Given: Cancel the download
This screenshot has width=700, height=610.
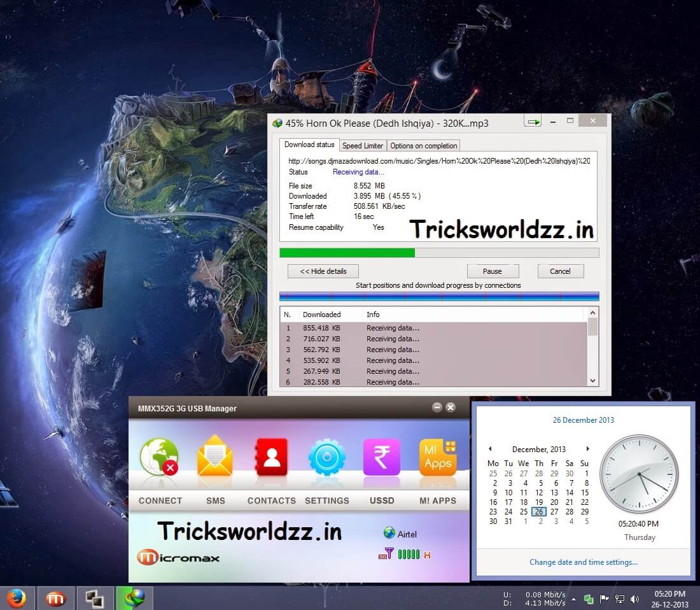Looking at the screenshot, I should coord(560,271).
